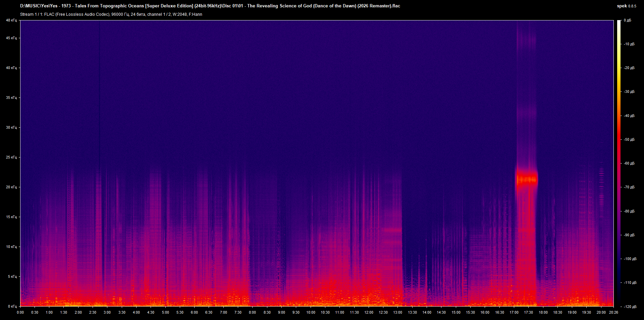Click the file path title text

point(210,6)
